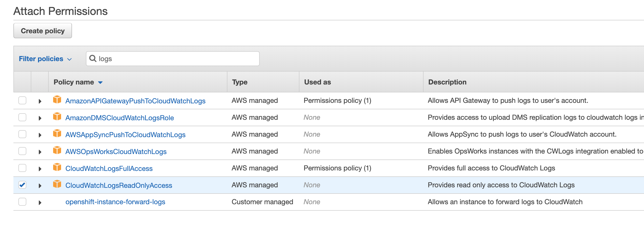Click the Create policy button

43,31
